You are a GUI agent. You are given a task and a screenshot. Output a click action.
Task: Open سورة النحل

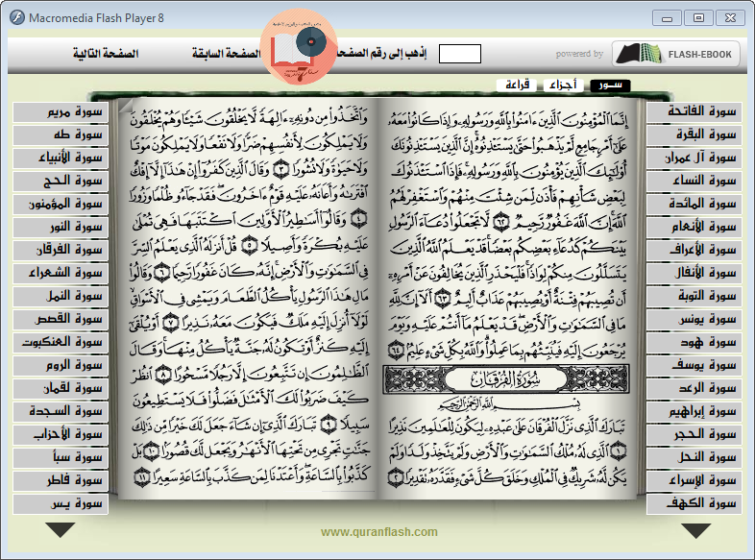point(694,457)
